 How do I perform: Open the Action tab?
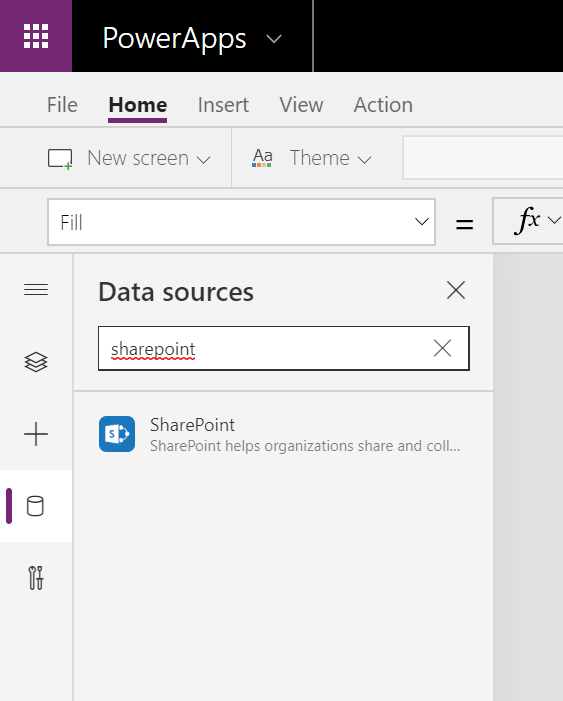point(383,105)
